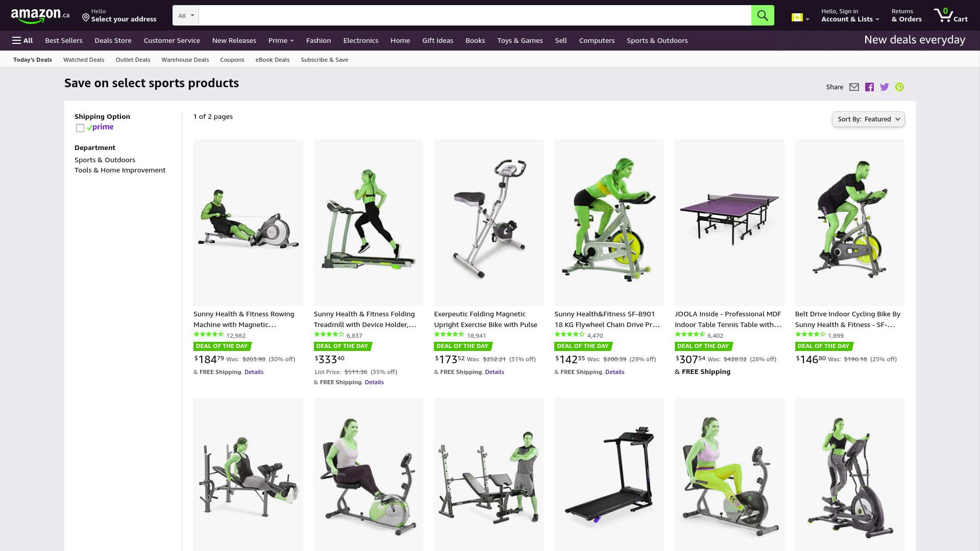This screenshot has height=551, width=980.
Task: Switch to Outlet Deals tab
Action: coord(133,60)
